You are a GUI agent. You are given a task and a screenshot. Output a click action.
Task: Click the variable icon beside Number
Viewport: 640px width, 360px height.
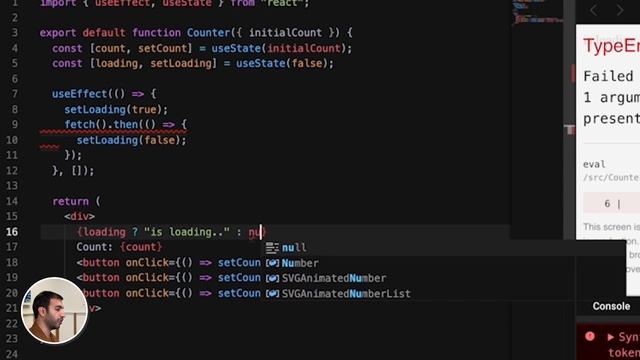272,263
